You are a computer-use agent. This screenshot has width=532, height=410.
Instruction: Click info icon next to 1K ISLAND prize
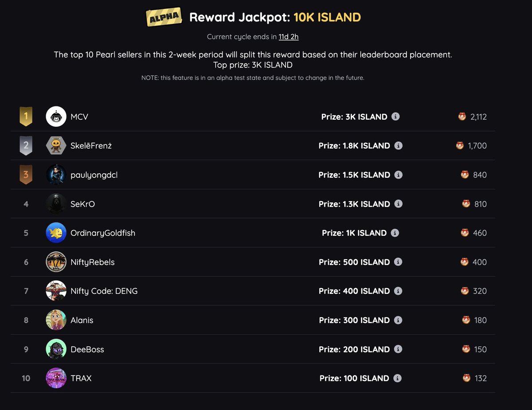[395, 233]
